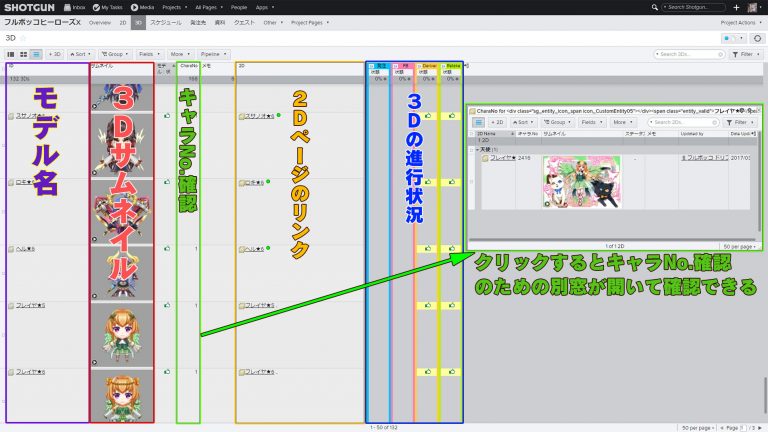Switch to the スケジュール tab

coord(166,21)
